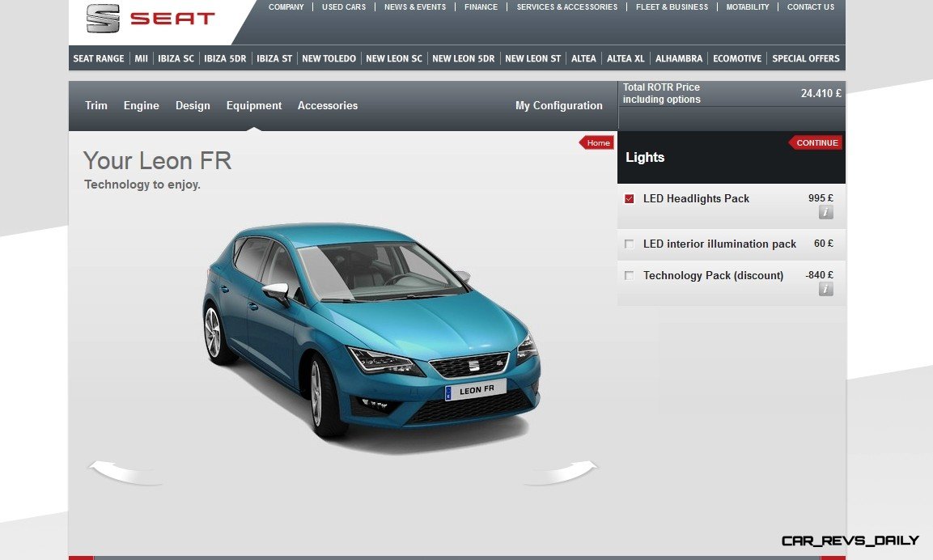Select IBIZA SC model
933x560 pixels.
tap(176, 58)
